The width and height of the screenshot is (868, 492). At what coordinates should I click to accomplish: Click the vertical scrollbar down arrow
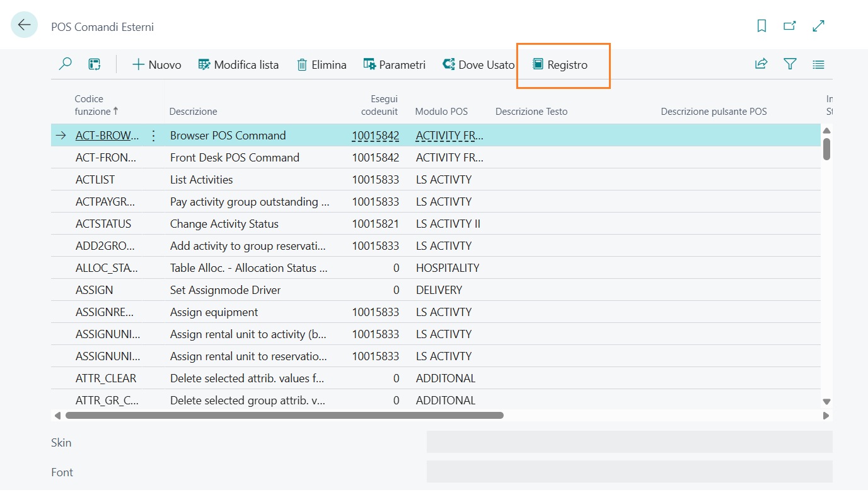pyautogui.click(x=826, y=401)
